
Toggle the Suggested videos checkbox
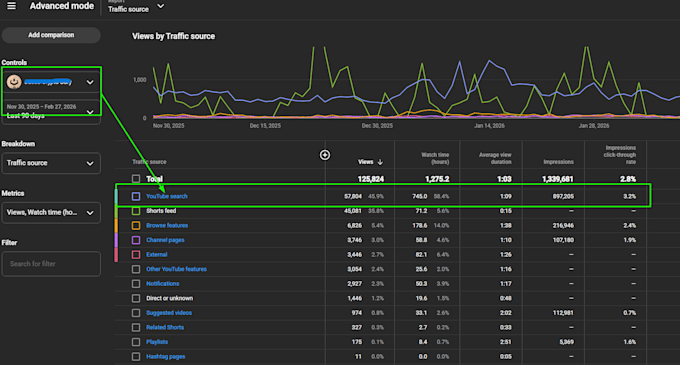pos(136,313)
